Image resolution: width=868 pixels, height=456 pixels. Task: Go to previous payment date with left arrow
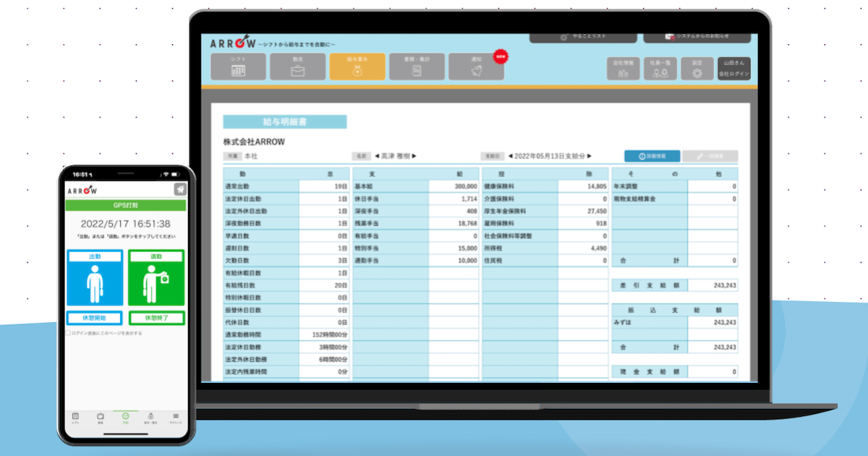tap(510, 156)
